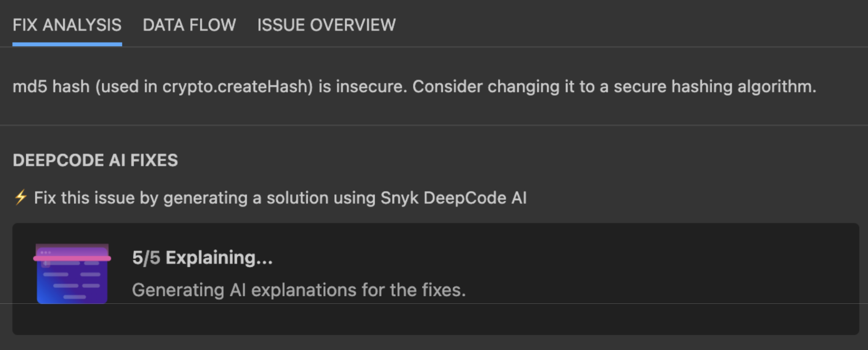Click the 'Fix this issue' generation prompt

[279, 197]
